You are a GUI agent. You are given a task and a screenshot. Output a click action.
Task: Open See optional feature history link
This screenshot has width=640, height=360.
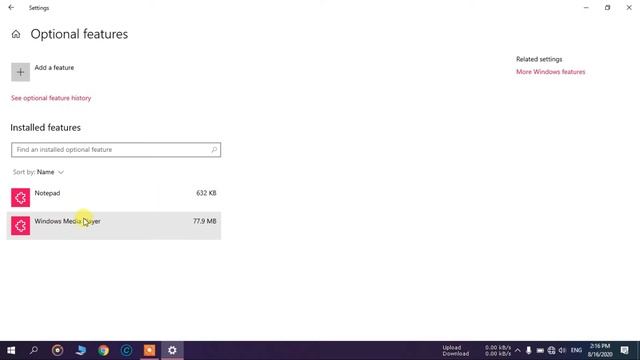(x=51, y=98)
